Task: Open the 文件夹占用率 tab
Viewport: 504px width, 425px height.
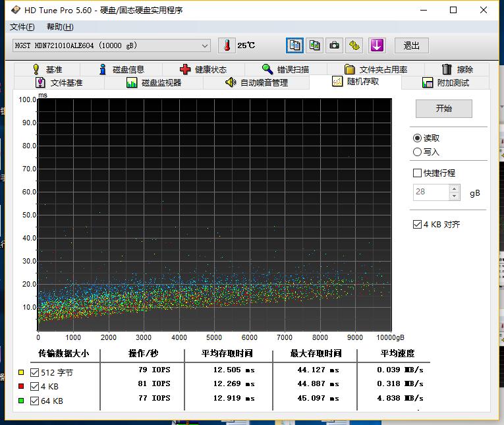Action: 376,69
